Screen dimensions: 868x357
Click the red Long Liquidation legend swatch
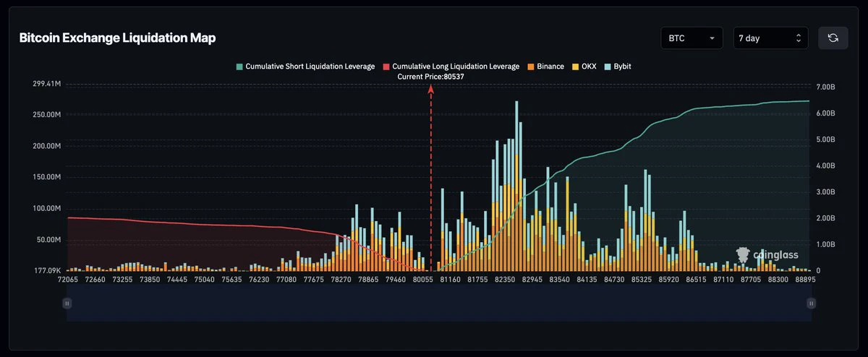(386, 66)
